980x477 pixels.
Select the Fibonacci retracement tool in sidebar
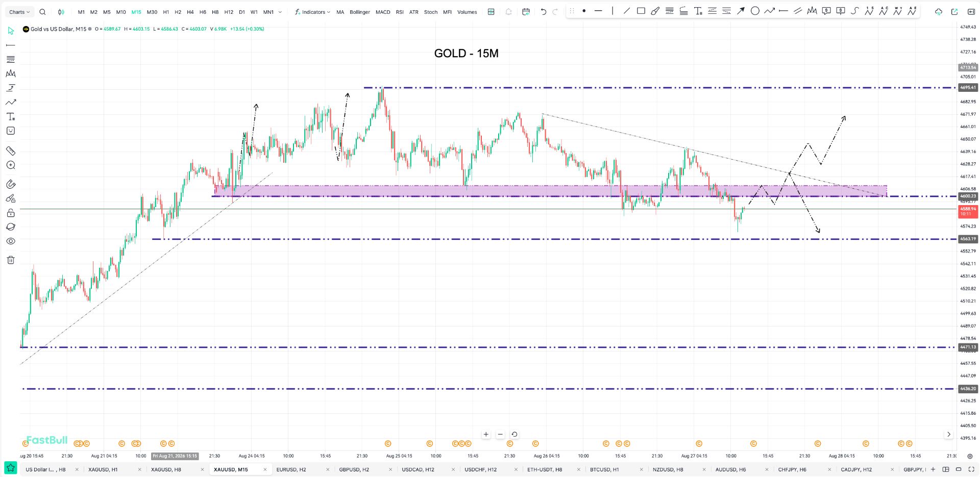coord(11,60)
